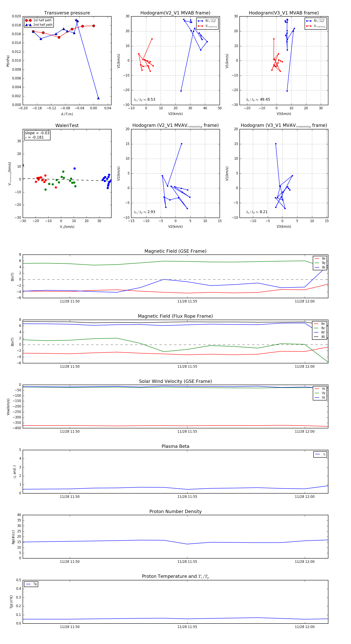Click the eigenvalue ratio annotation 8.53

pos(144,100)
